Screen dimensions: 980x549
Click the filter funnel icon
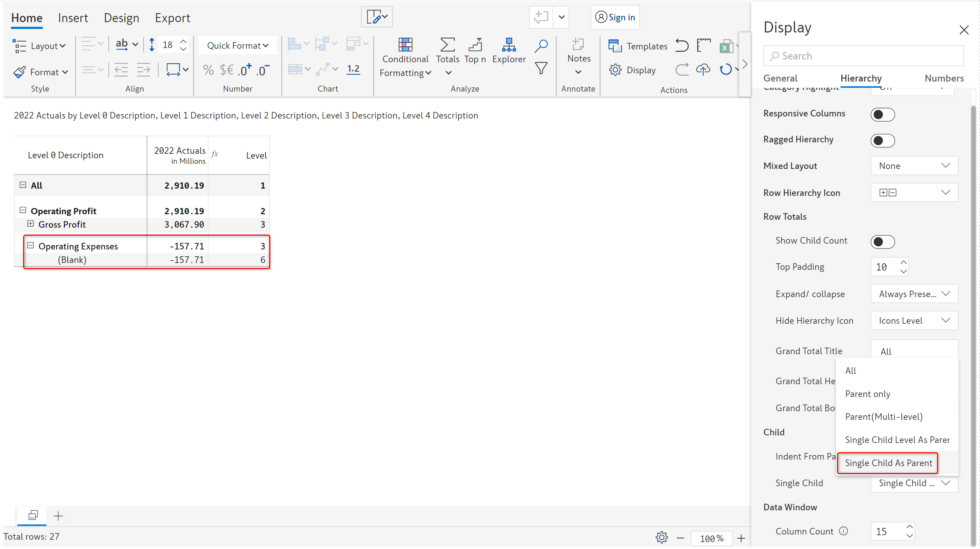pos(541,68)
